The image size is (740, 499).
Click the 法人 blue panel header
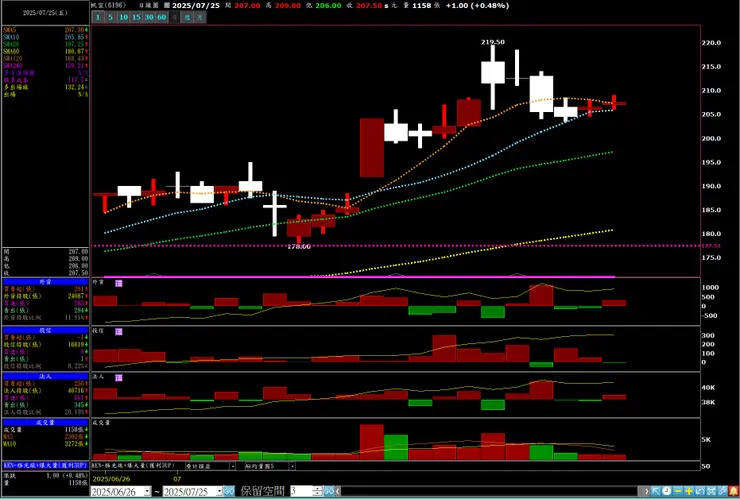(46, 376)
